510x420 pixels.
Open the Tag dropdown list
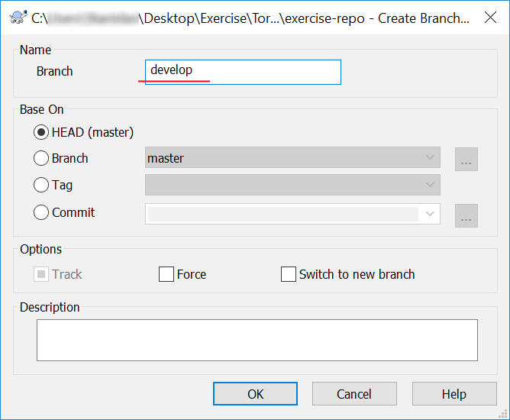[x=292, y=185]
